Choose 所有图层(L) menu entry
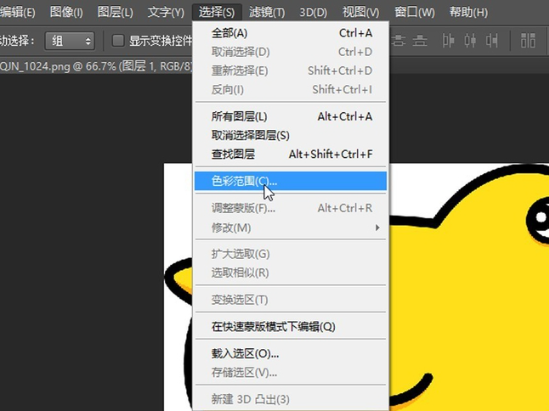Screen dimensions: 549x411 point(291,116)
